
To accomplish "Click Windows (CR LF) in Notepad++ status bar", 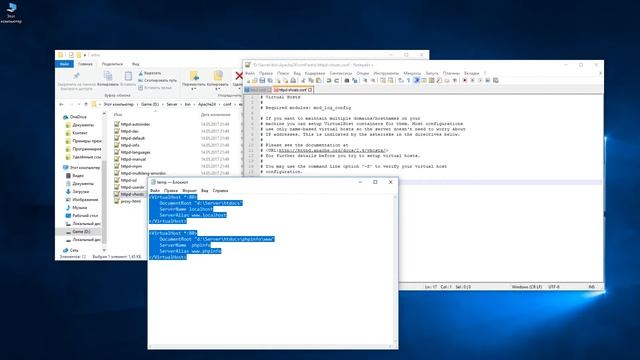I will click(527, 287).
